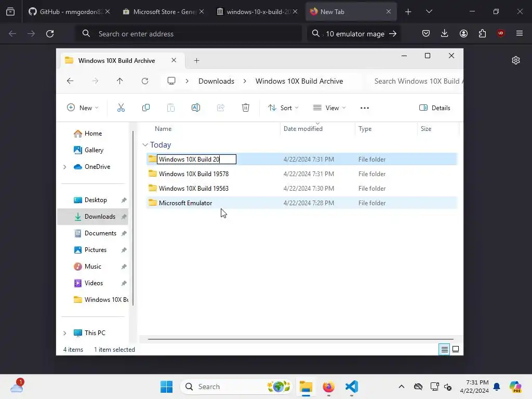Open the View dropdown
Viewport: 532px width, 399px height.
pos(329,108)
